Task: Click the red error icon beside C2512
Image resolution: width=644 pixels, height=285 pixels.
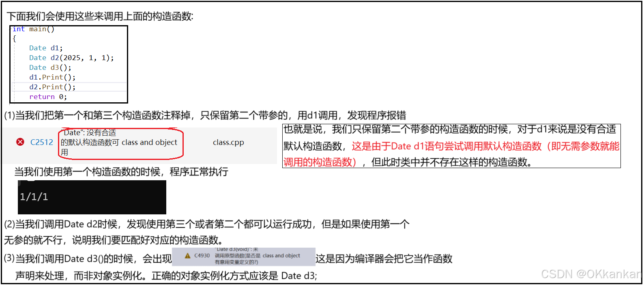Action: click(x=20, y=142)
